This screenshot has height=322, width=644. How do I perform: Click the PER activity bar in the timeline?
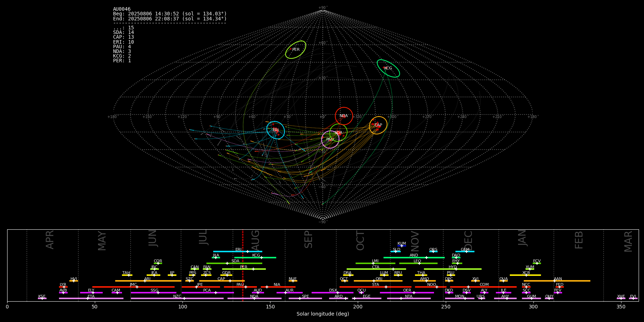[x=244, y=269]
